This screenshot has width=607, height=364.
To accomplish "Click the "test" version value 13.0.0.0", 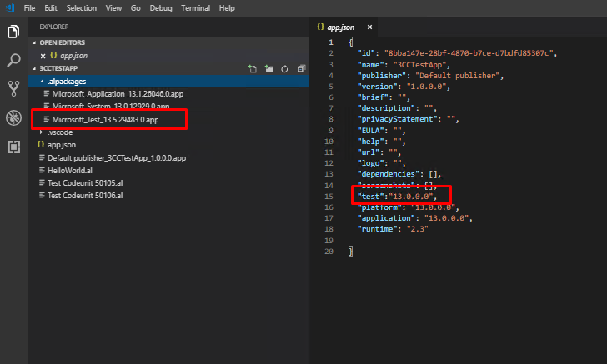I will (411, 197).
